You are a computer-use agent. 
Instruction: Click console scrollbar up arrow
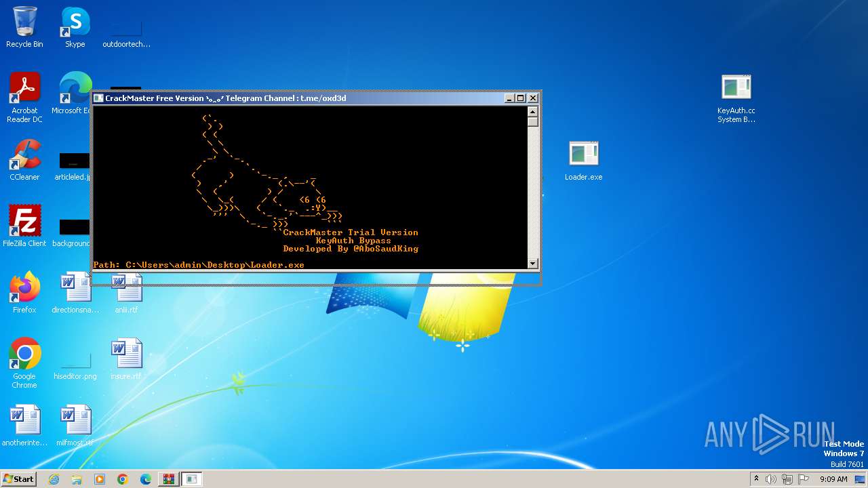tap(533, 112)
